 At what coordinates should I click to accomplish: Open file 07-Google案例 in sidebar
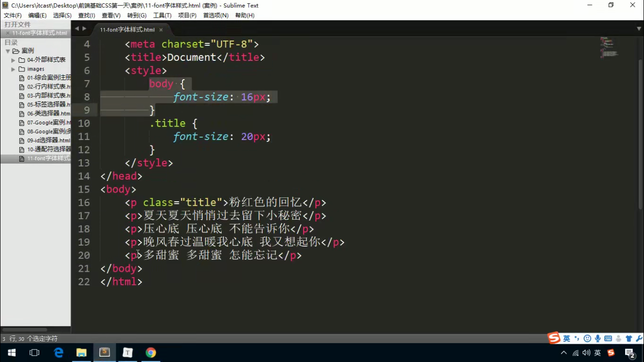tap(49, 123)
